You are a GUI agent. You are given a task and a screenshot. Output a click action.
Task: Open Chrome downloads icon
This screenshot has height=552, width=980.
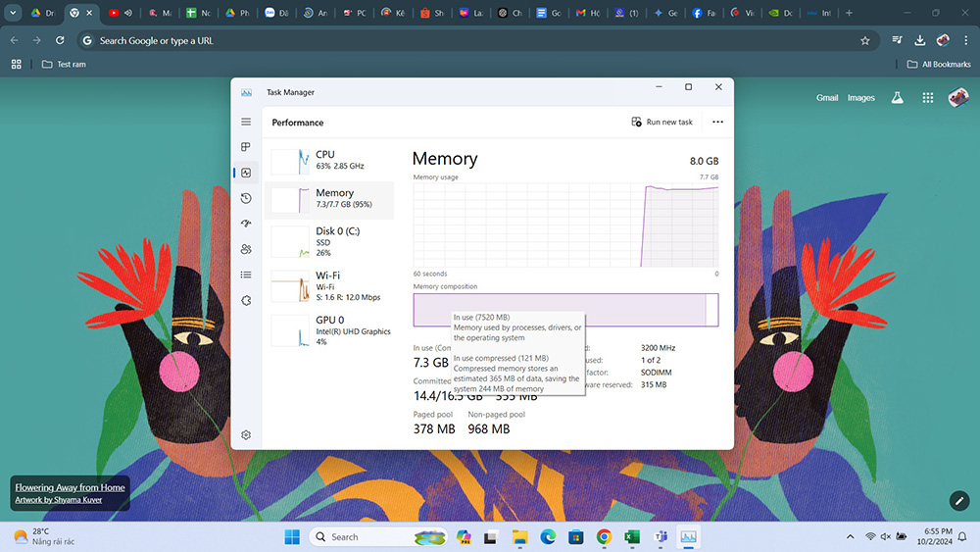920,40
